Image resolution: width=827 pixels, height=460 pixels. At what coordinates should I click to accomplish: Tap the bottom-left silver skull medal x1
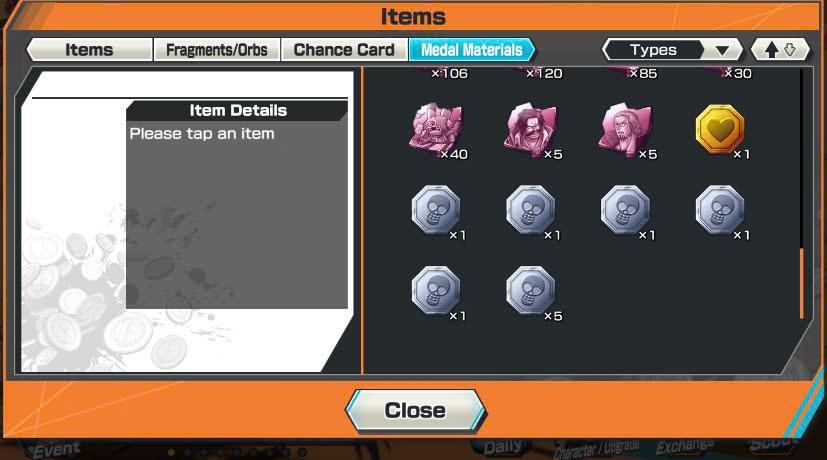coord(436,292)
